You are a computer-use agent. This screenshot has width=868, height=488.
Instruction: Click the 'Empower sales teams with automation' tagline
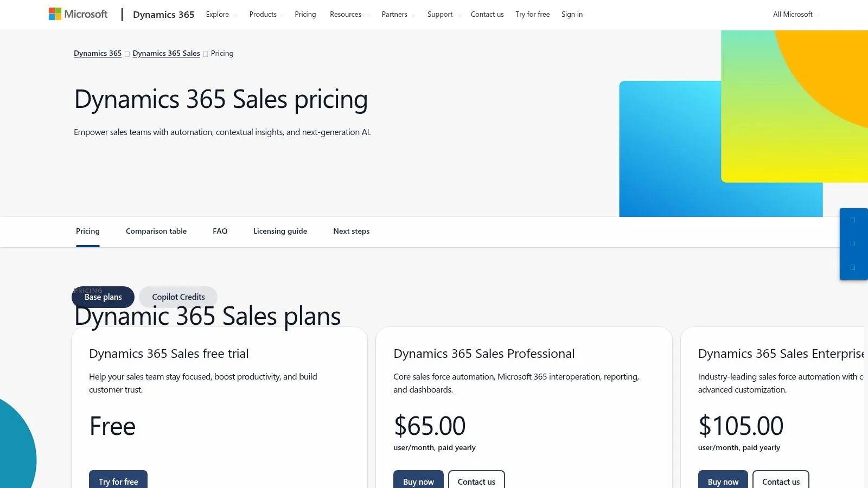222,132
